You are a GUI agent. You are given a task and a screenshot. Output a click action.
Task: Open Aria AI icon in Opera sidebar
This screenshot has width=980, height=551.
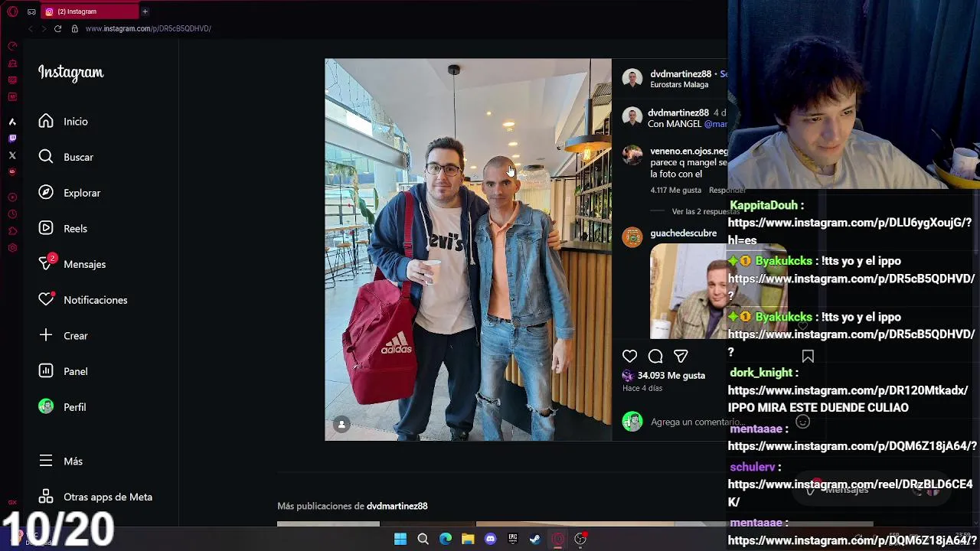[x=12, y=122]
